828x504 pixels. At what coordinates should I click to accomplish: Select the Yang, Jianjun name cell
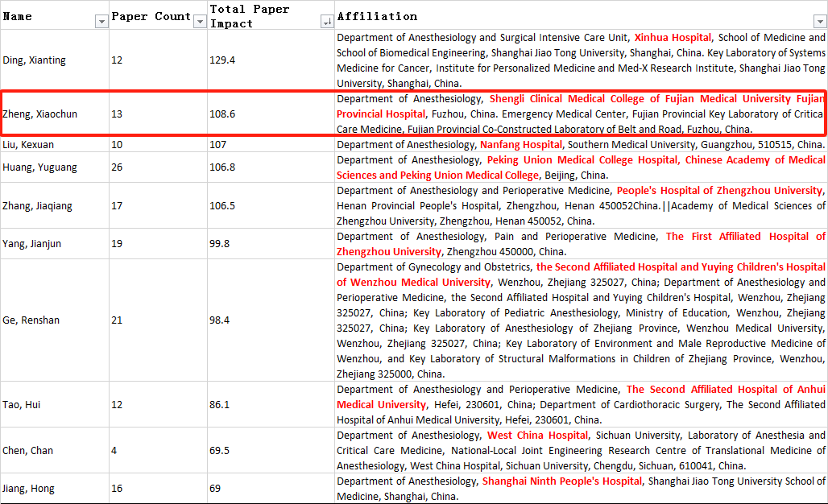(x=32, y=244)
